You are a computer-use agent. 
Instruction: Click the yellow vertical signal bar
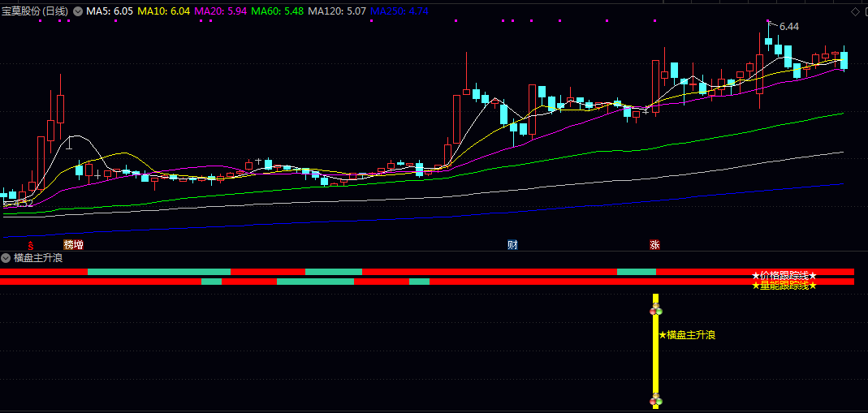[656, 351]
